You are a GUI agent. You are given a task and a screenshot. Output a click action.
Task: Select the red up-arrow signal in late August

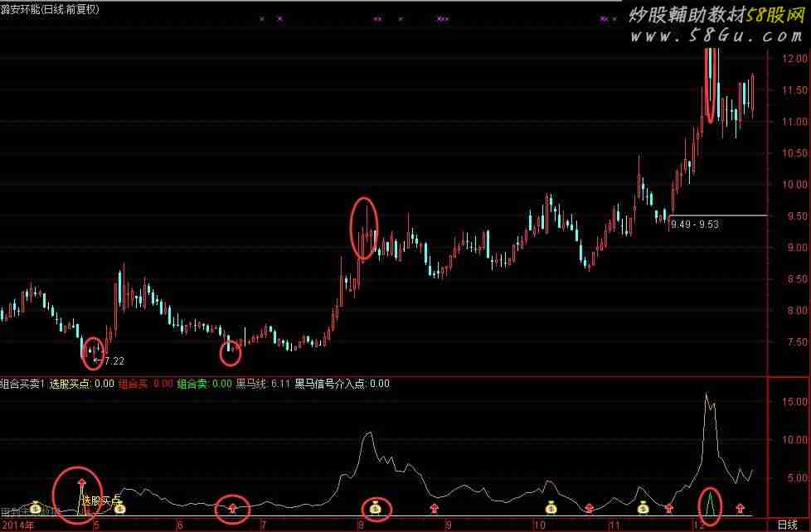point(434,510)
